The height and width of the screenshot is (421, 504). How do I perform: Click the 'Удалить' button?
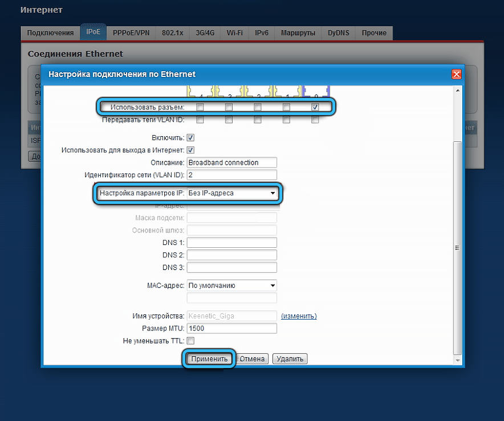click(290, 359)
